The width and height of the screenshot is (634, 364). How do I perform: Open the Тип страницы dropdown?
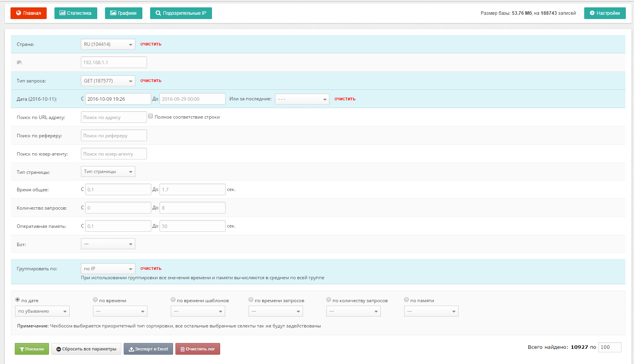108,171
